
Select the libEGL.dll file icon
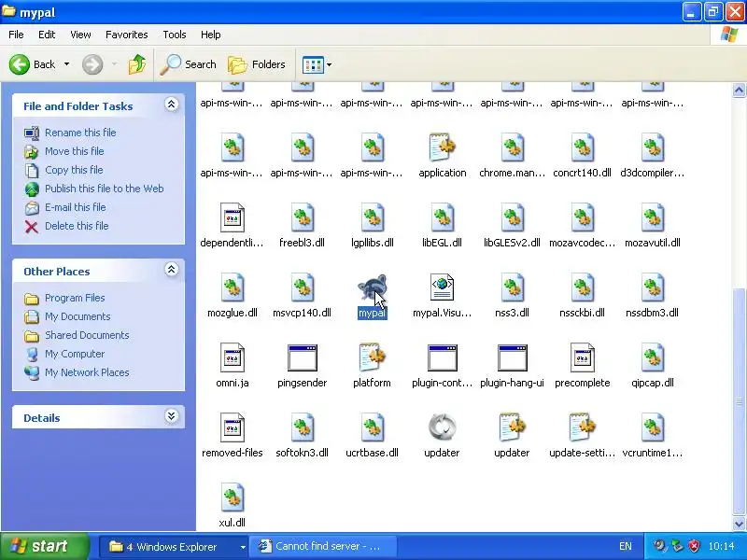pyautogui.click(x=442, y=217)
